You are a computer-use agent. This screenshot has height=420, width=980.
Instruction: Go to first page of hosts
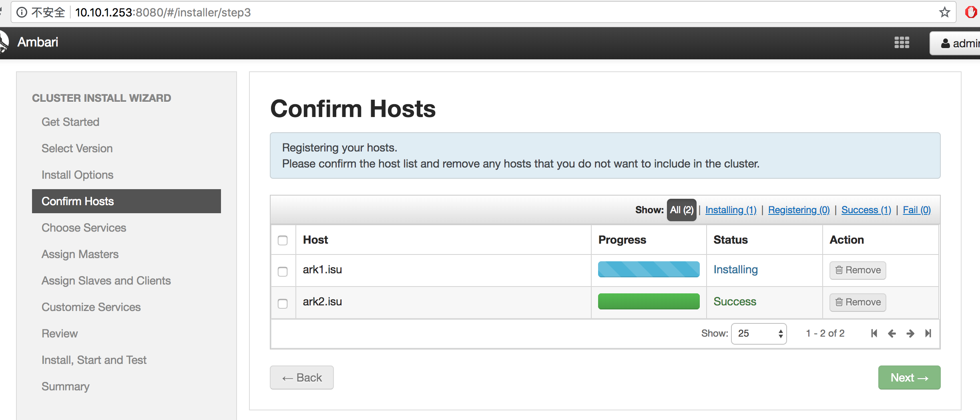[874, 333]
